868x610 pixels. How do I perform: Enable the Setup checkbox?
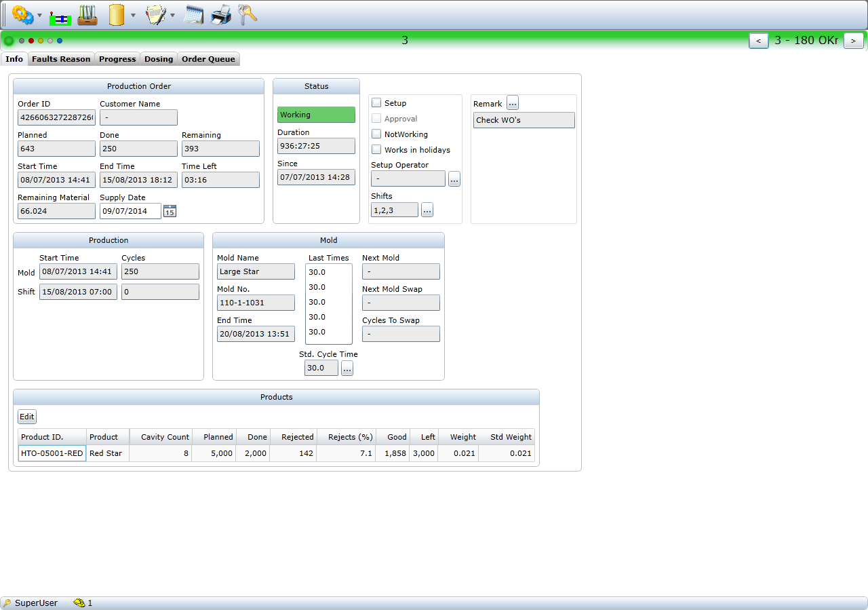pyautogui.click(x=376, y=103)
